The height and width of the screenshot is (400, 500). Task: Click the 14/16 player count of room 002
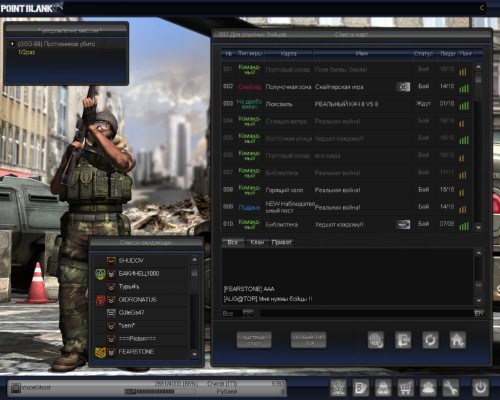point(447,86)
